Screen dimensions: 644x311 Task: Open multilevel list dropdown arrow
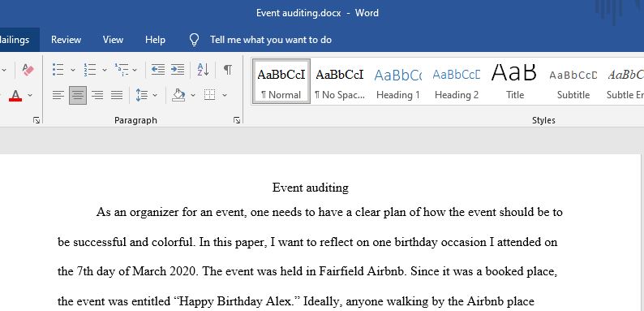coord(135,70)
